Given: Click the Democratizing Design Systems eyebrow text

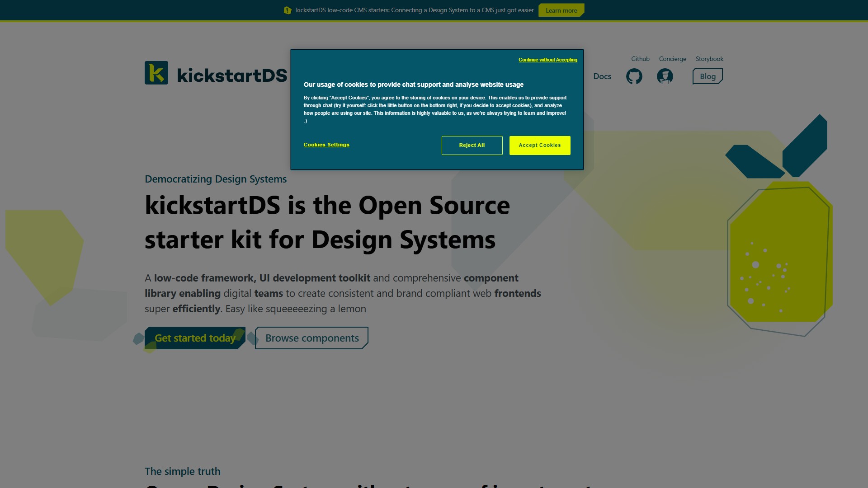Looking at the screenshot, I should (215, 179).
